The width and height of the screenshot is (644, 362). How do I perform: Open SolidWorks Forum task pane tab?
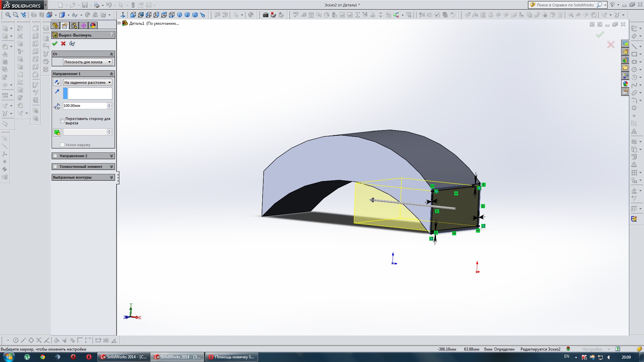pyautogui.click(x=626, y=44)
